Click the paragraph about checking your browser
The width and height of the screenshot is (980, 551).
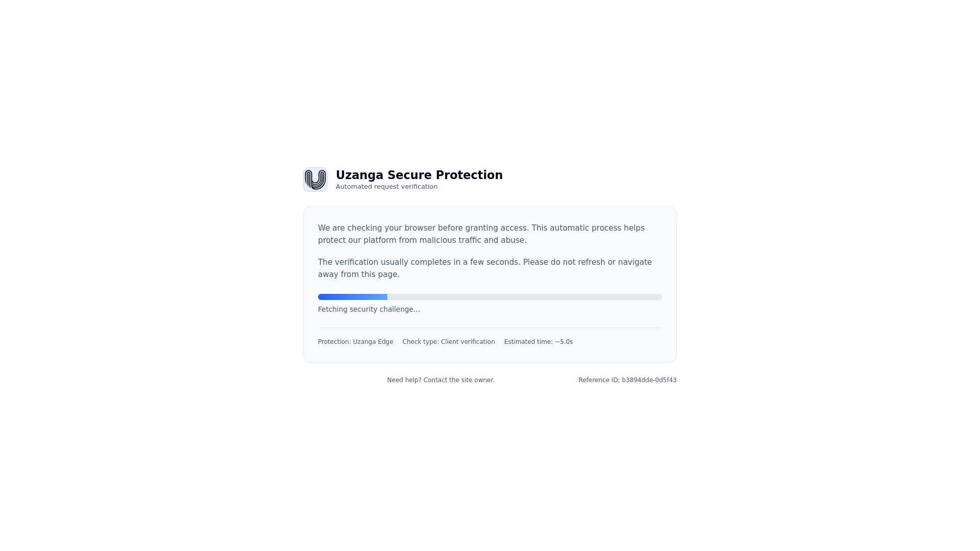pyautogui.click(x=481, y=234)
